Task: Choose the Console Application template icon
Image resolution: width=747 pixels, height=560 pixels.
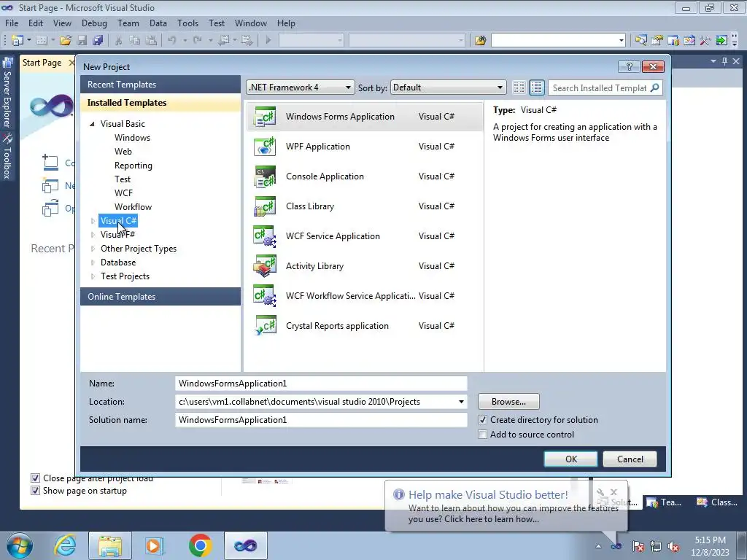Action: 265,176
